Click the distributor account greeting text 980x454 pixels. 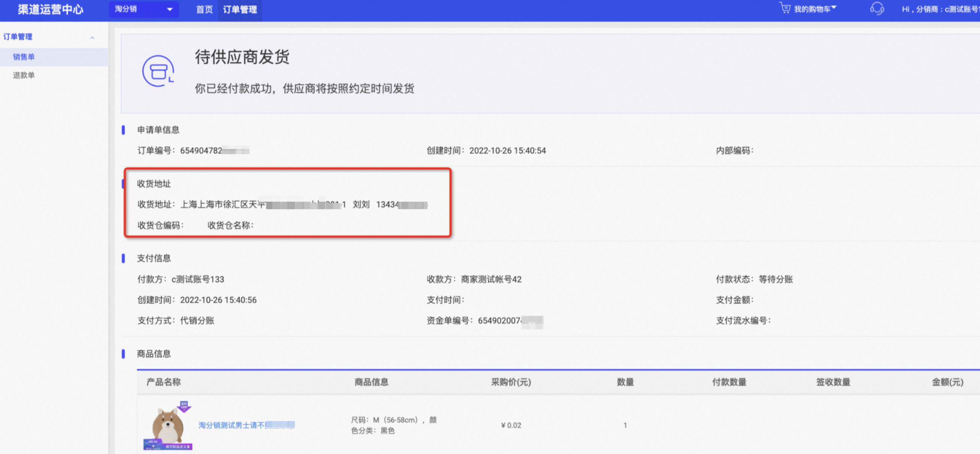click(x=941, y=9)
